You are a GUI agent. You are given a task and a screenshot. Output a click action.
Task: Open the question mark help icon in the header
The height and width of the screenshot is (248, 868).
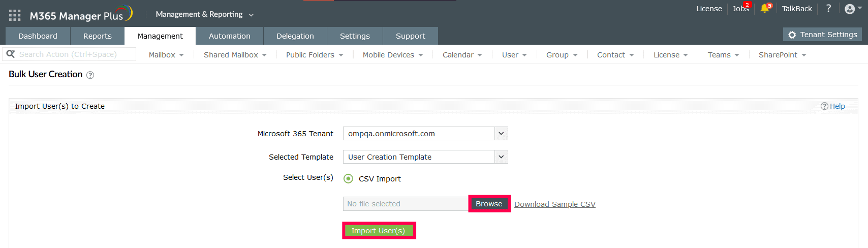click(828, 9)
